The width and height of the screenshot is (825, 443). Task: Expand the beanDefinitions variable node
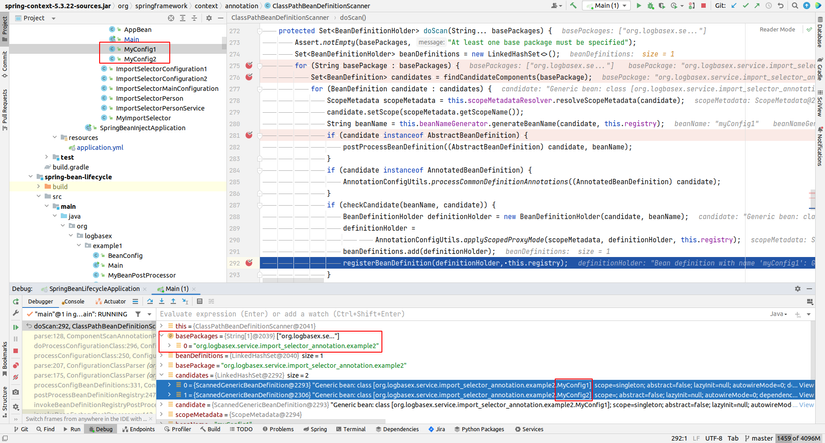tap(161, 357)
